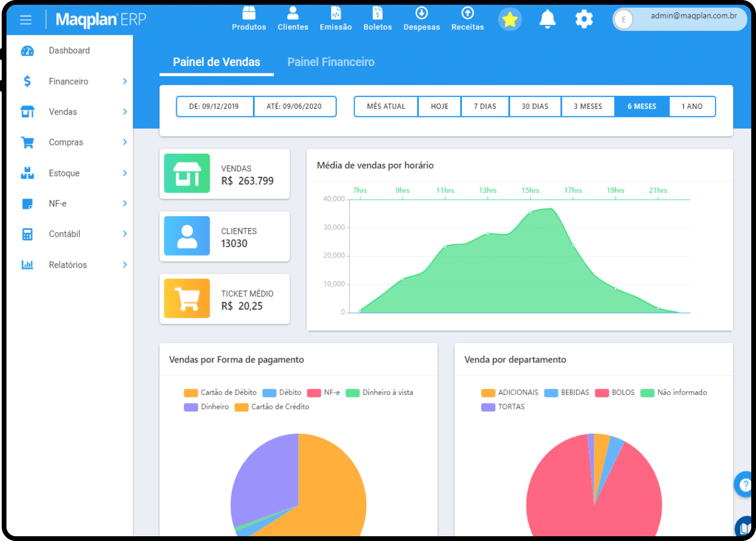756x541 pixels.
Task: Select the 3 MESES period
Action: (x=588, y=107)
